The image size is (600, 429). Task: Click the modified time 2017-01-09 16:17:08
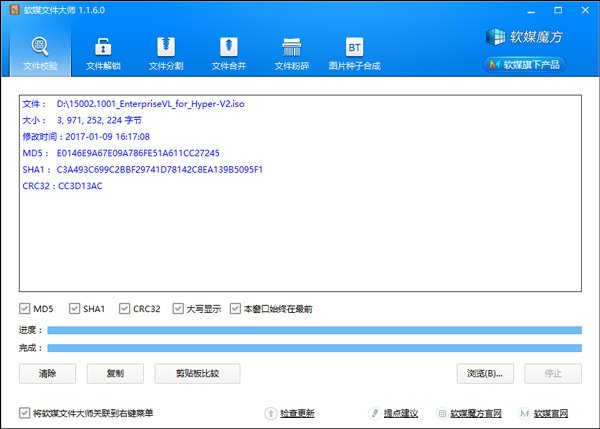[x=108, y=137]
